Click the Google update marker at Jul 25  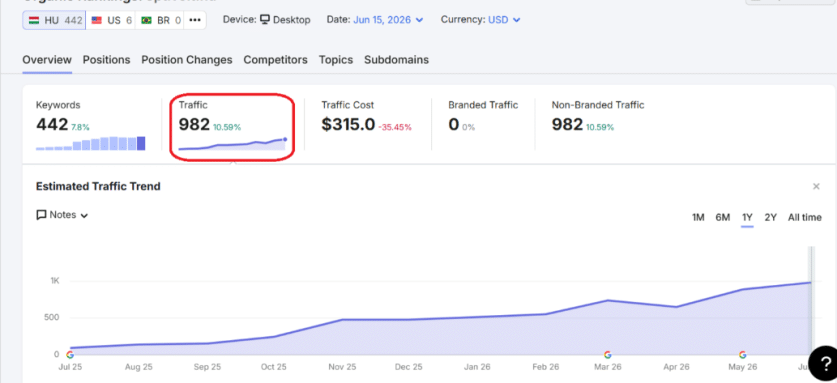(x=70, y=355)
